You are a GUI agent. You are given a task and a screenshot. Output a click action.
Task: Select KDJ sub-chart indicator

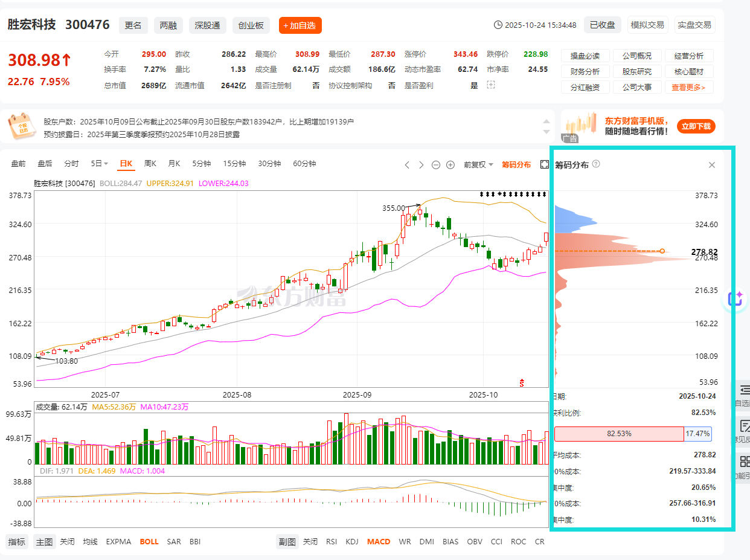[x=352, y=542]
